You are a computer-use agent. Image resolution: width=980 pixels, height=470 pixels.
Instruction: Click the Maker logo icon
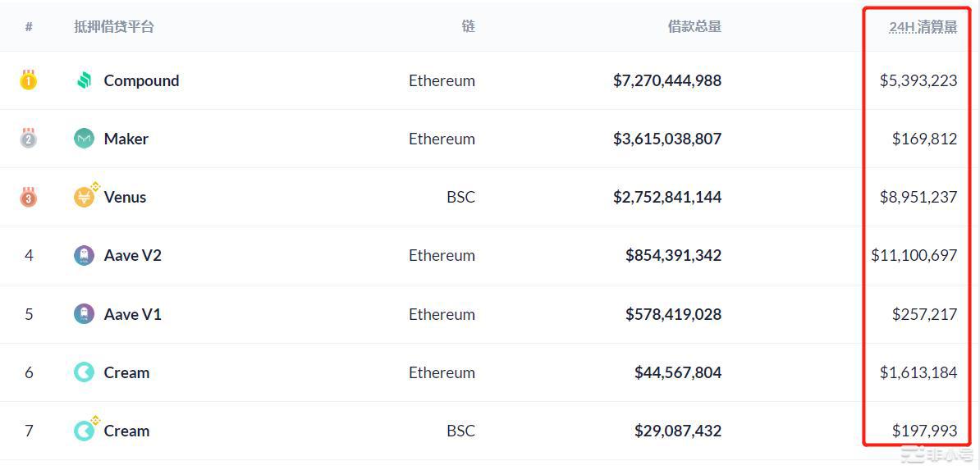pos(84,139)
